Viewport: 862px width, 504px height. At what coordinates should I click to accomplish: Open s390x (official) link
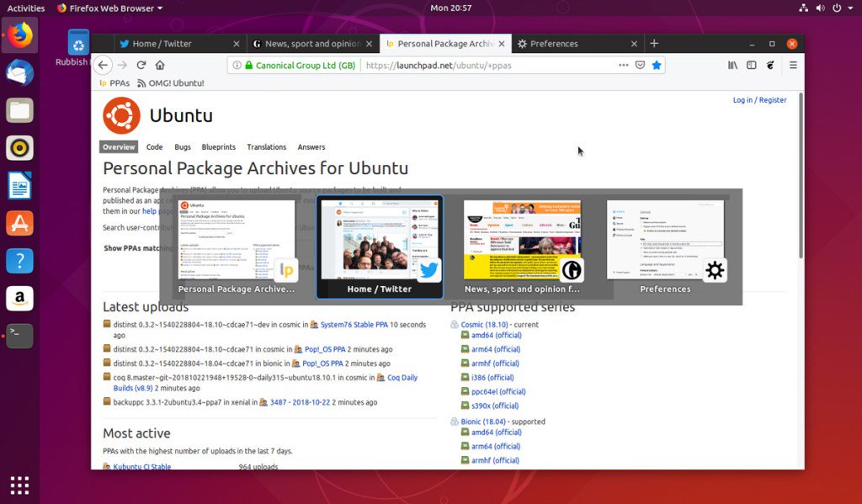[495, 406]
